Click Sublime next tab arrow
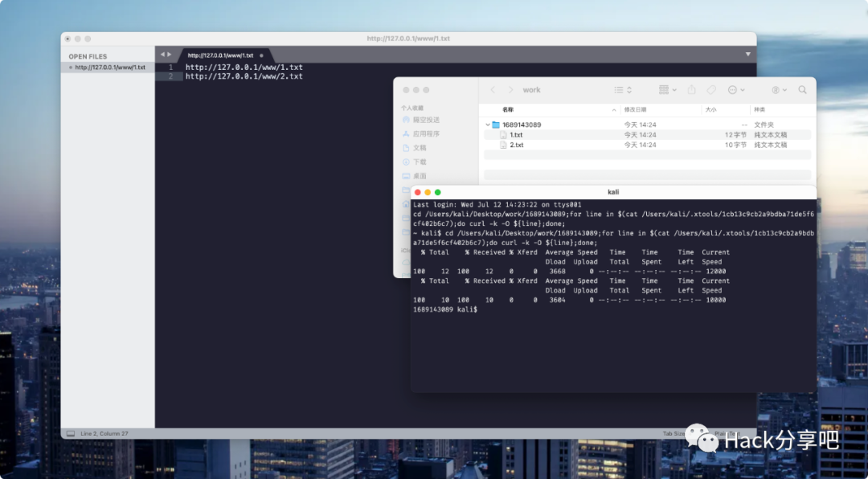The image size is (868, 479). (x=170, y=55)
